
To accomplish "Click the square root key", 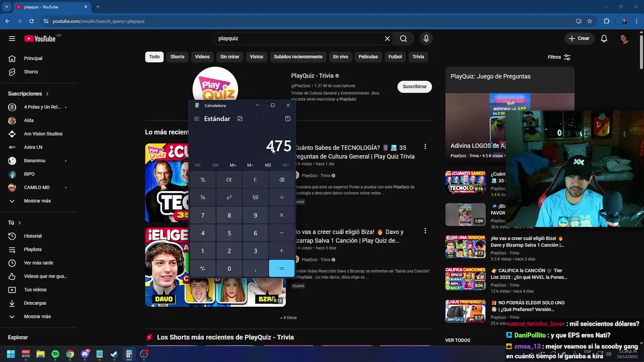I will coord(255,197).
